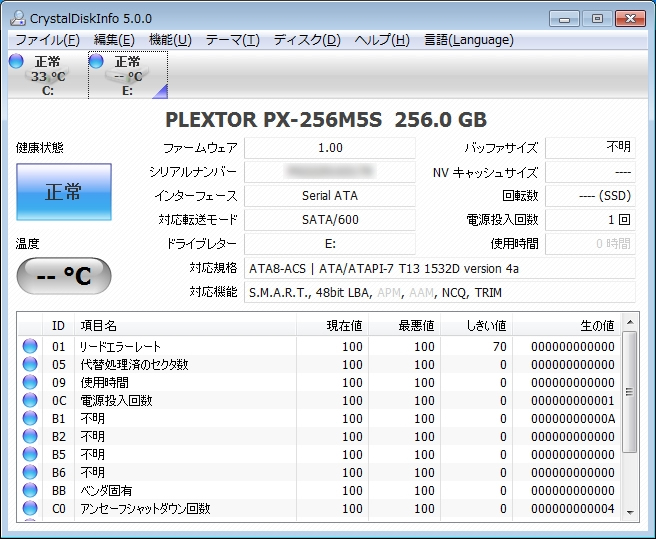The image size is (656, 539).
Task: Select the C: drive status orb
Action: pos(16,62)
